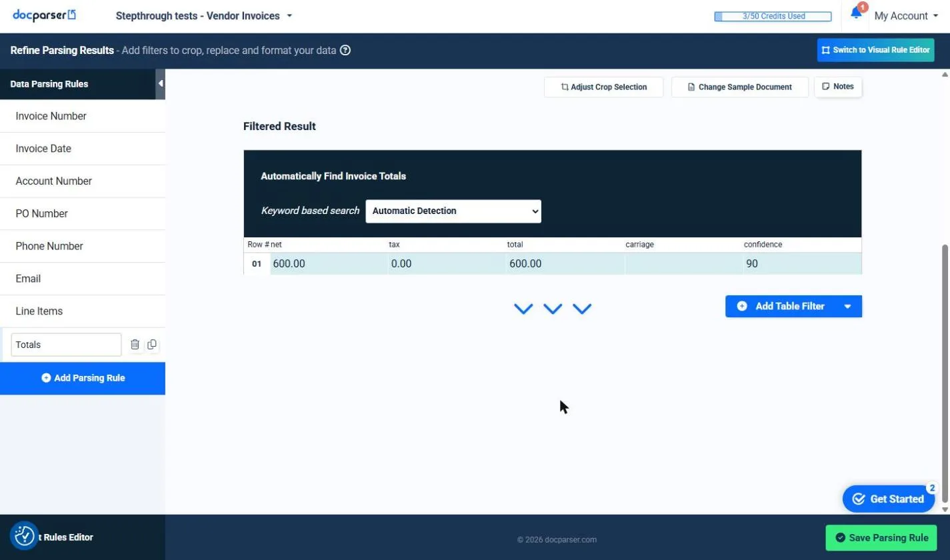The height and width of the screenshot is (560, 950).
Task: Select Invoice Number parsing rule
Action: click(x=83, y=116)
